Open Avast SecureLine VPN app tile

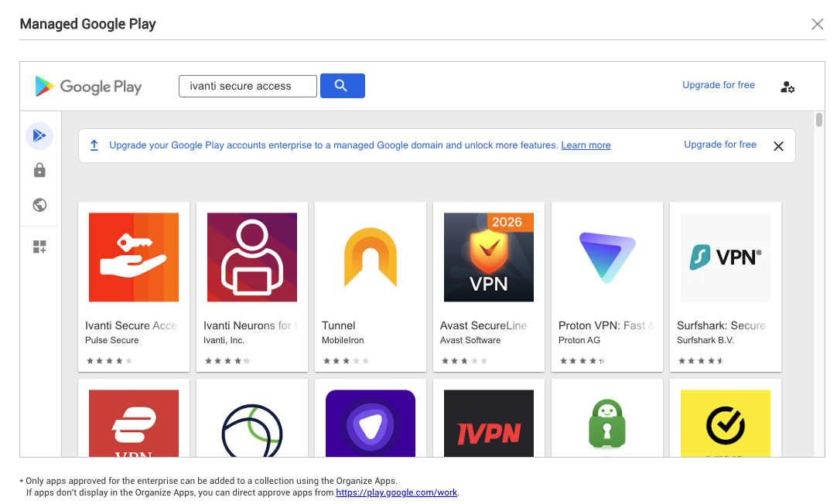[x=489, y=286]
